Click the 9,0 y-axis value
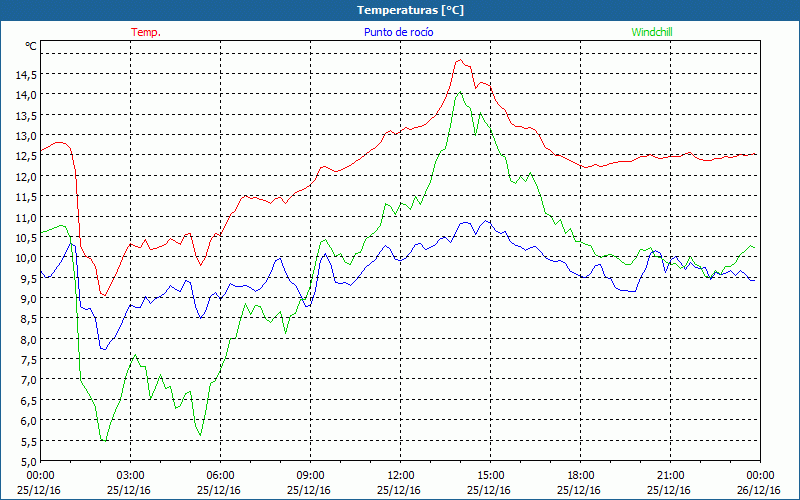800x500 pixels. (x=29, y=298)
